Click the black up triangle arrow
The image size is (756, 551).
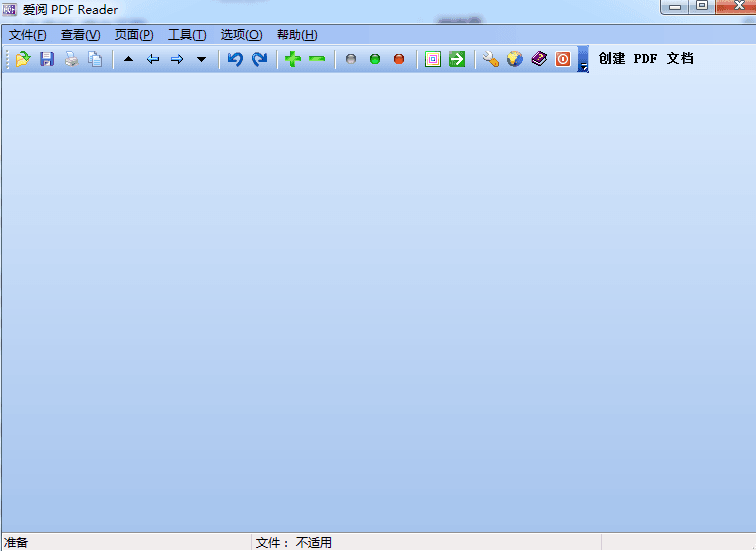coord(128,59)
